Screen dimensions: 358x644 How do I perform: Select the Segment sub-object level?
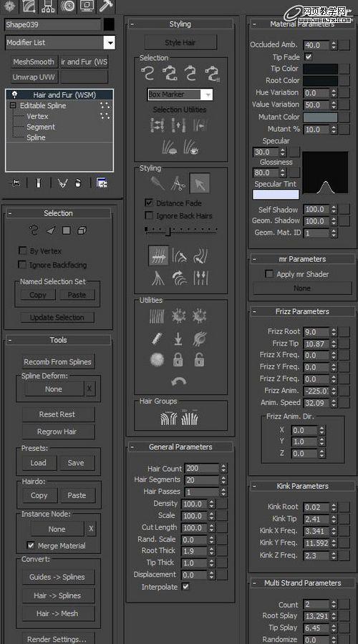pyautogui.click(x=41, y=127)
